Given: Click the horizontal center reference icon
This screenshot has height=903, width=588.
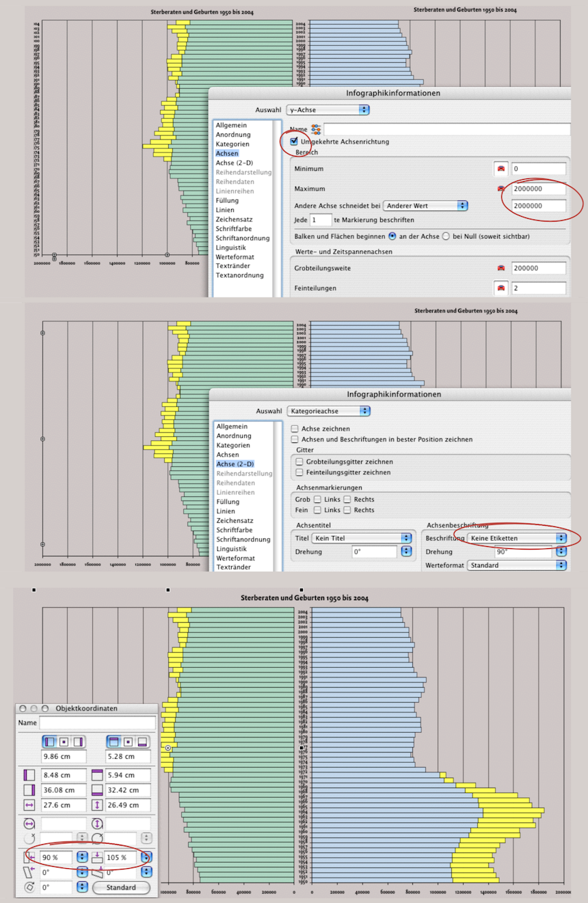Looking at the screenshot, I should point(64,742).
